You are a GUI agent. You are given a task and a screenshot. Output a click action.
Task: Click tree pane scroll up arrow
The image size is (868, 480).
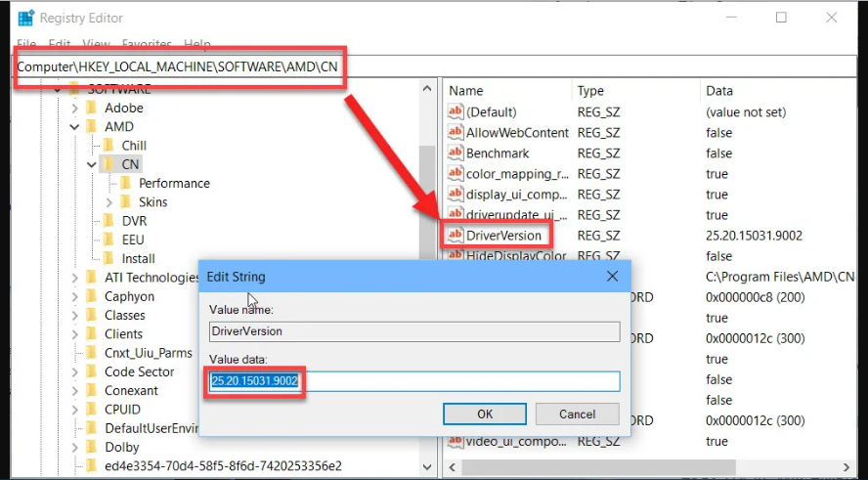point(427,89)
